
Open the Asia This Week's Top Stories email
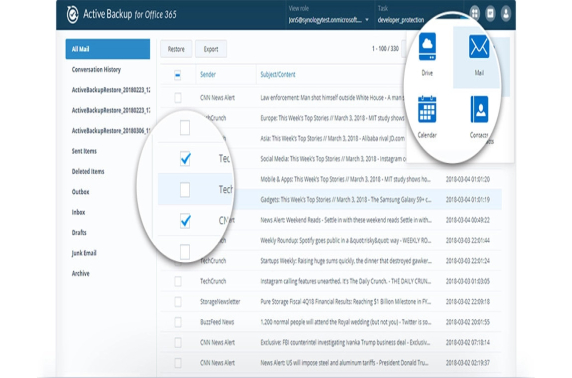tap(332, 139)
